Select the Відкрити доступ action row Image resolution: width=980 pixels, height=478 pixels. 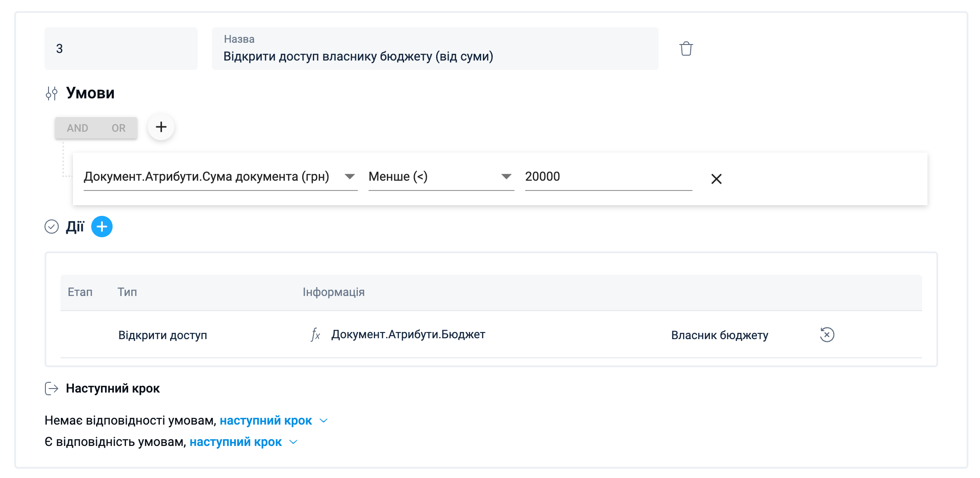point(163,335)
